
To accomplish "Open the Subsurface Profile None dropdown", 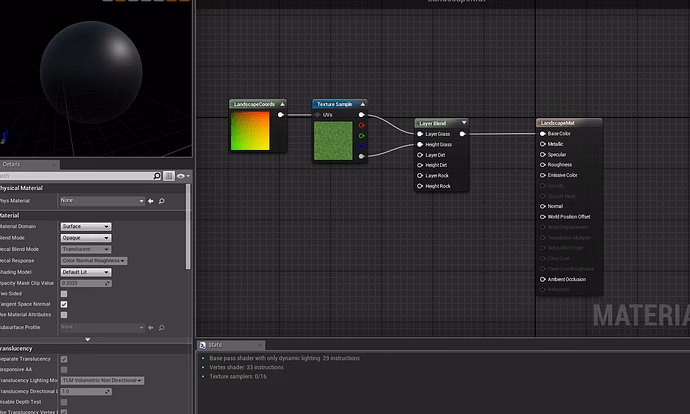I will click(x=102, y=327).
